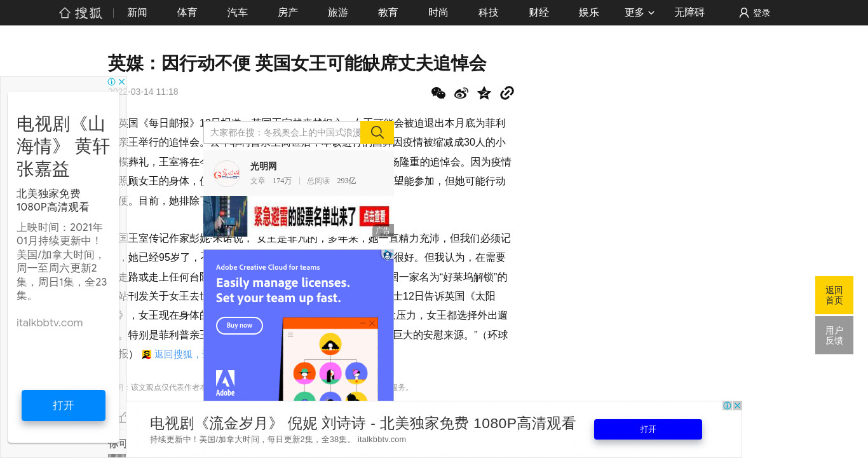Image resolution: width=868 pixels, height=458 pixels.
Task: Copy article link icon
Action: coord(506,94)
